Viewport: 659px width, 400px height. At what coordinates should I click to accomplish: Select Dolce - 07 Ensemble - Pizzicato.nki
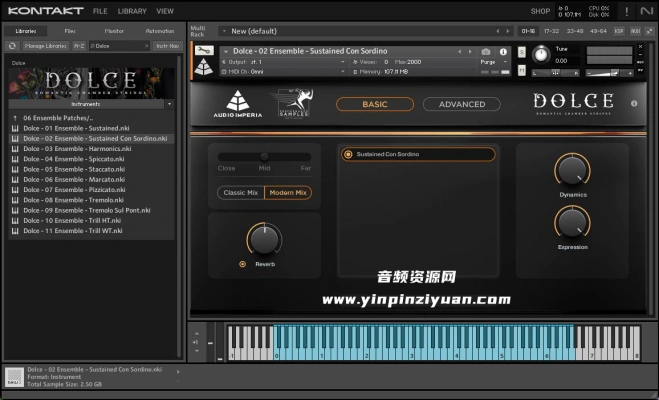pyautogui.click(x=91, y=190)
